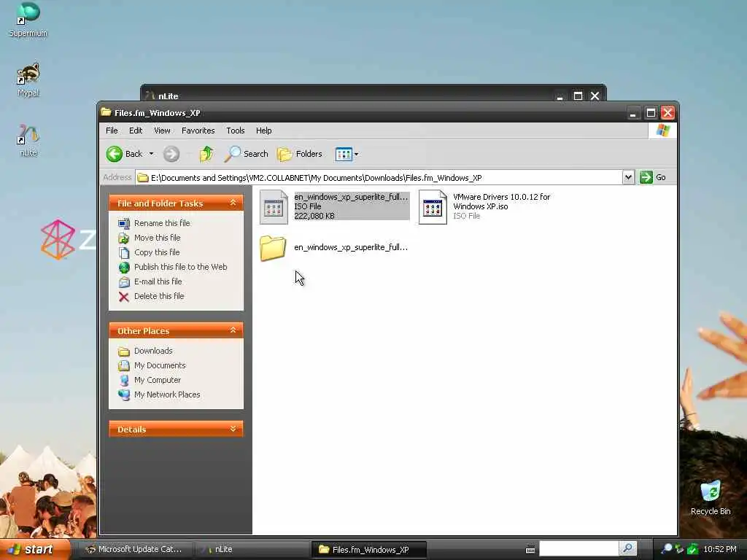Click the Windows flag logo in Explorer
The width and height of the screenshot is (747, 560).
click(662, 131)
